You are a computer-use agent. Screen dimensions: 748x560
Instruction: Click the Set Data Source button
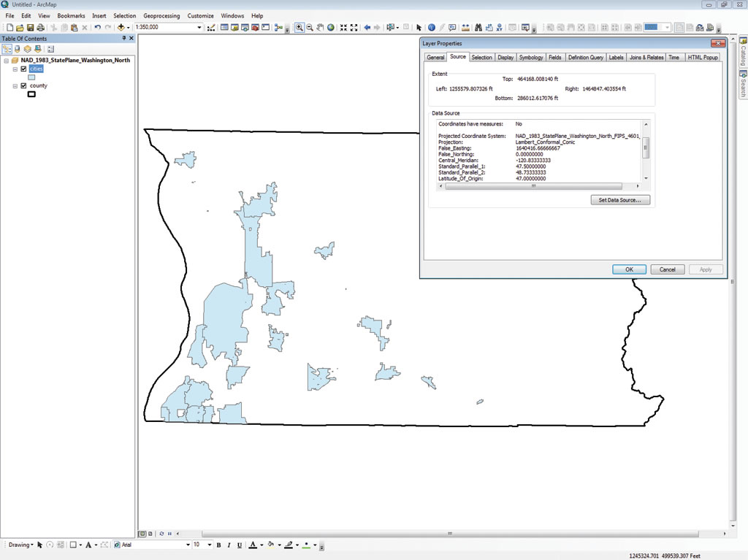(x=620, y=200)
